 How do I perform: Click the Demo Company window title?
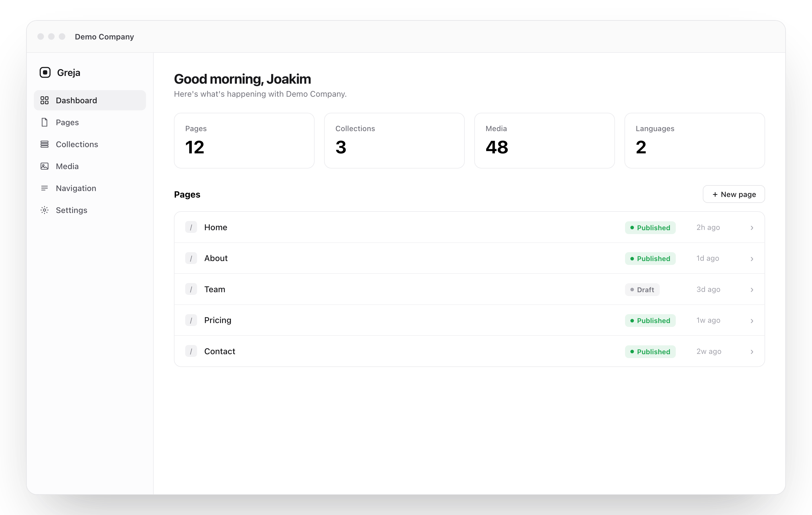click(x=104, y=36)
